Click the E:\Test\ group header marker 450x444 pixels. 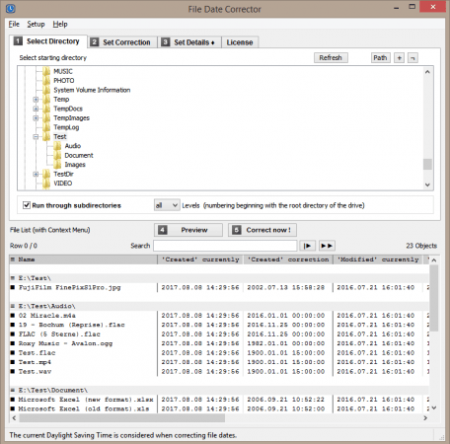click(13, 278)
